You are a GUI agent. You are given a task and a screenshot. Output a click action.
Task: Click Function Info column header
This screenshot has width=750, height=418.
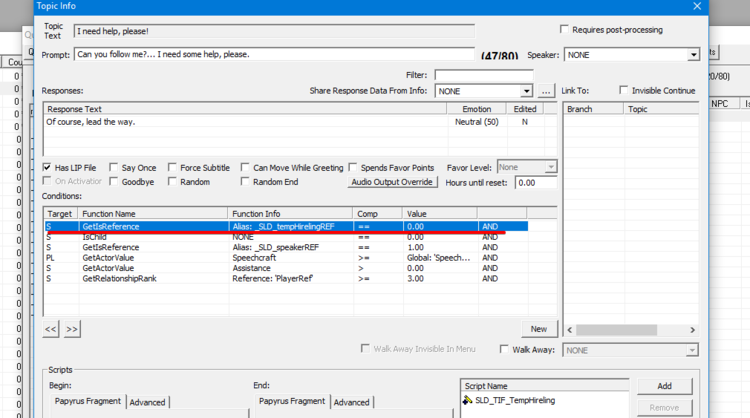pos(290,214)
